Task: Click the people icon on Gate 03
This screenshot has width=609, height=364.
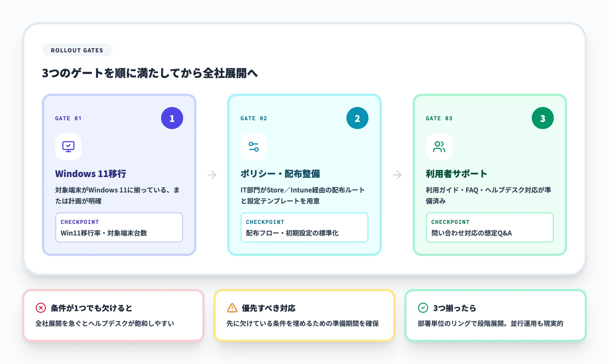Action: pyautogui.click(x=439, y=147)
